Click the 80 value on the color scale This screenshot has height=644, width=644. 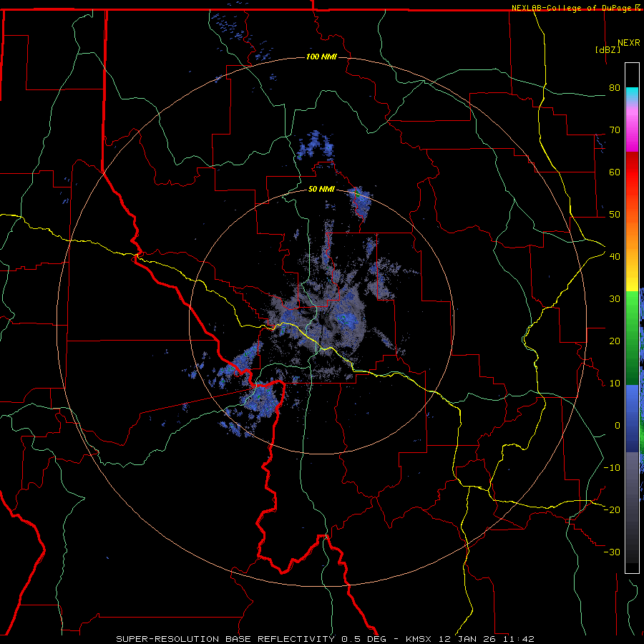615,88
